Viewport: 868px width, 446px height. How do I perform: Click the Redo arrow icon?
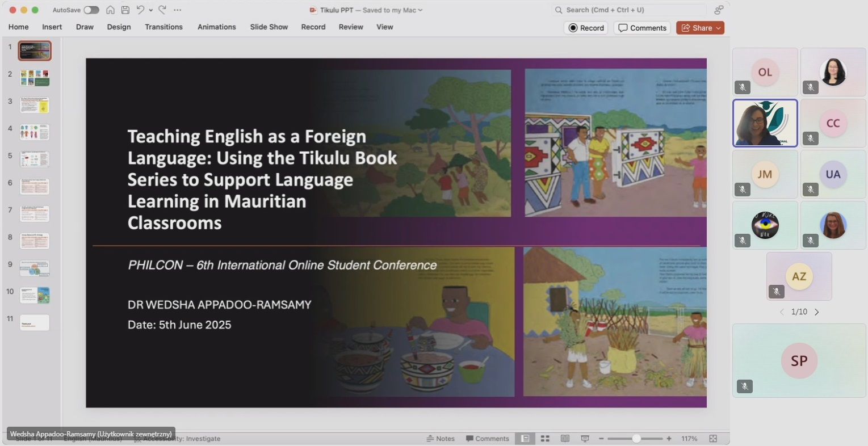pos(162,10)
